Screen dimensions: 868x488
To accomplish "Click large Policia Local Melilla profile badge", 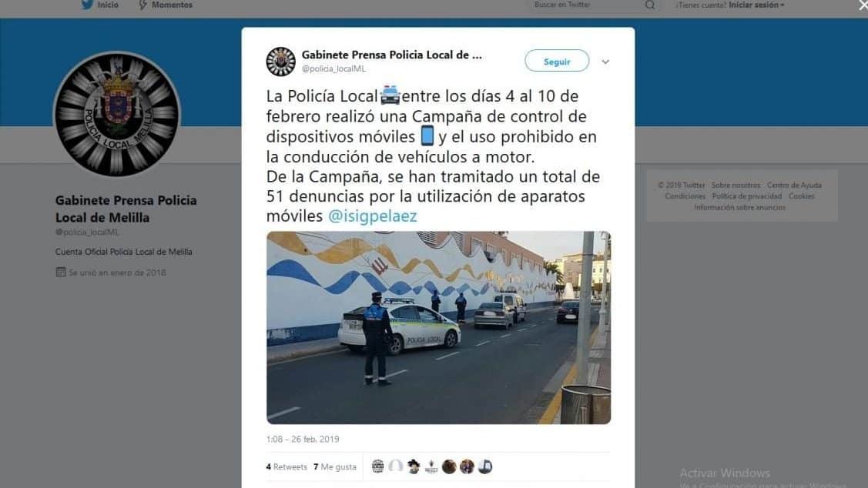I will [x=117, y=115].
